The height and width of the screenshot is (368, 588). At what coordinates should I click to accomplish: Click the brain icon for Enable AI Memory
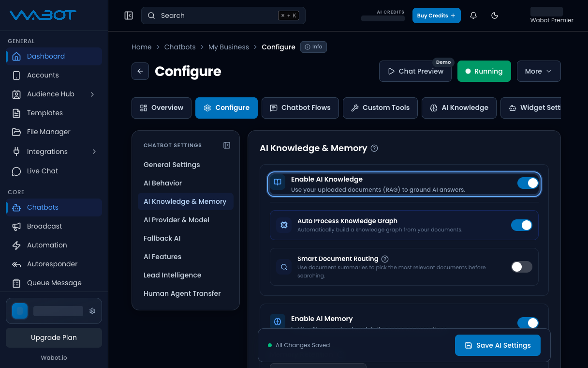pyautogui.click(x=278, y=322)
